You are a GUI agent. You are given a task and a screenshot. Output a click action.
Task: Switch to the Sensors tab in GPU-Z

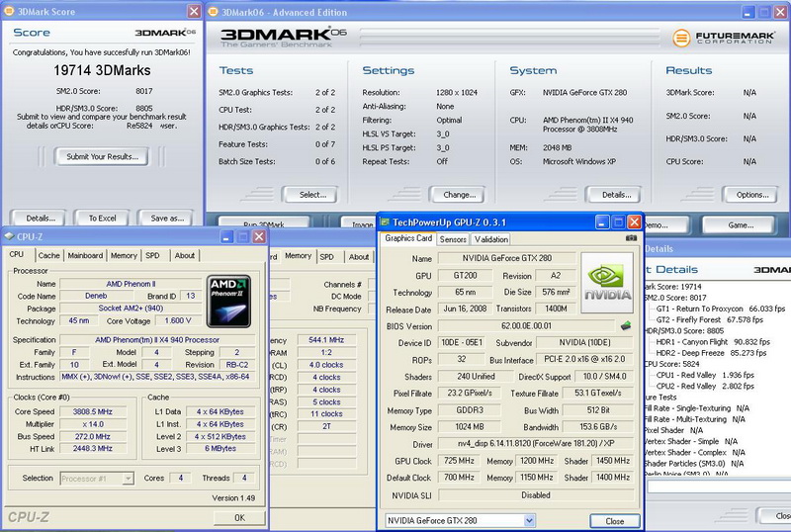point(453,239)
